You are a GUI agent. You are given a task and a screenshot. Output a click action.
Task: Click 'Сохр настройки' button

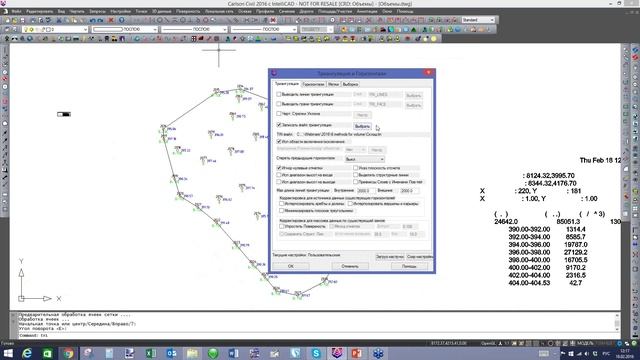tap(420, 257)
